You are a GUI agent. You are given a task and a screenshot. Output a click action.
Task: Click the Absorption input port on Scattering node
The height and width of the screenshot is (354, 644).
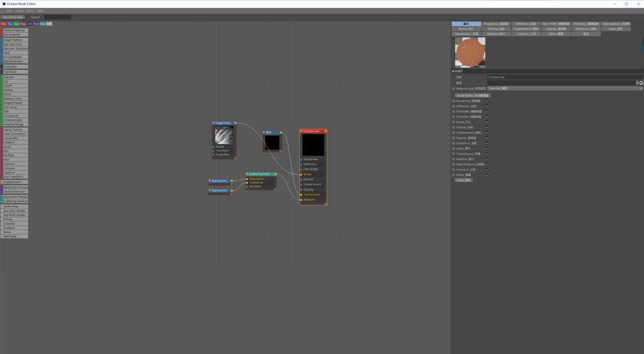point(247,179)
